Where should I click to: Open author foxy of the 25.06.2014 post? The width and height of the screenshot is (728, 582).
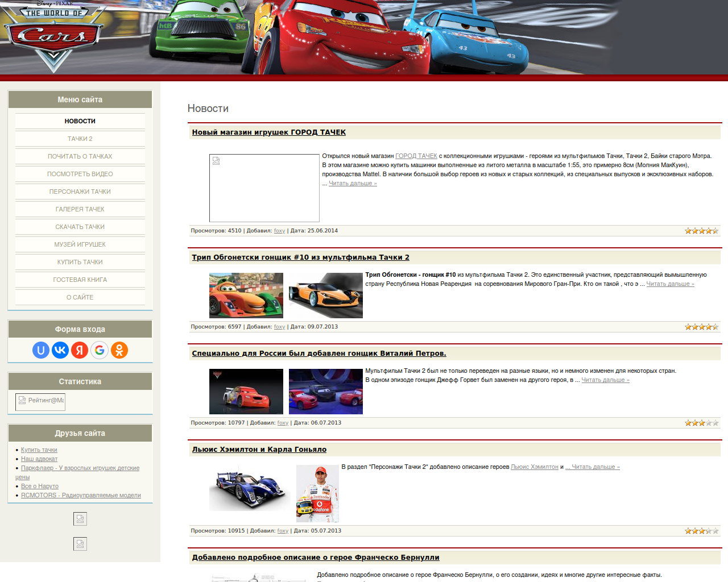[279, 231]
